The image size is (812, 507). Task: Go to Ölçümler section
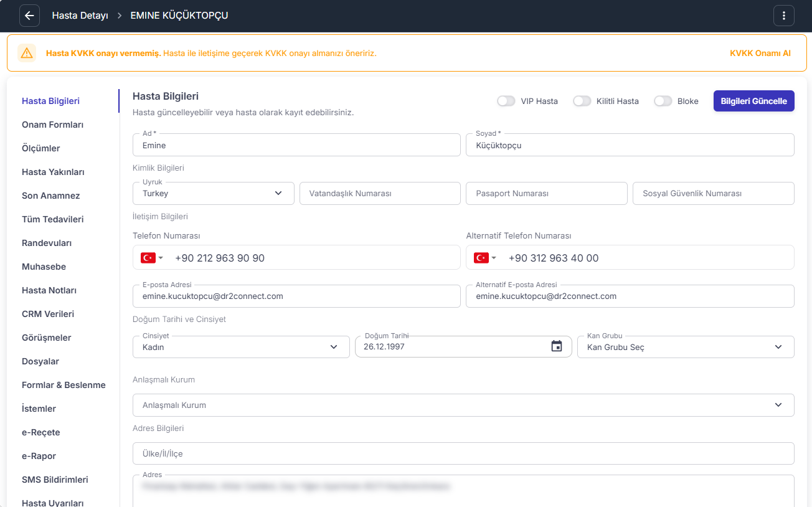click(40, 148)
